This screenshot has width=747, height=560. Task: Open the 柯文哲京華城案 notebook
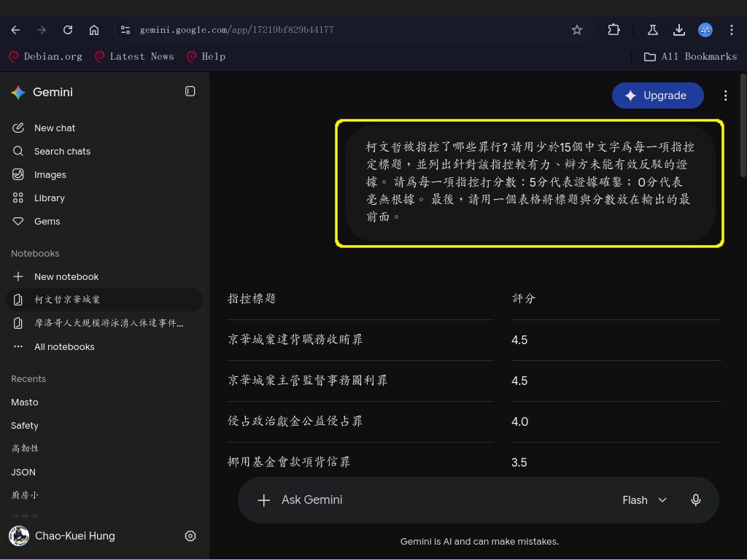(x=104, y=300)
